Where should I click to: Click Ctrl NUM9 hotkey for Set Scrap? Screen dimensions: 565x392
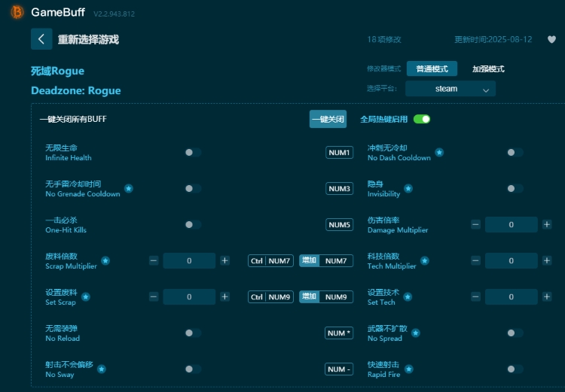click(x=270, y=296)
